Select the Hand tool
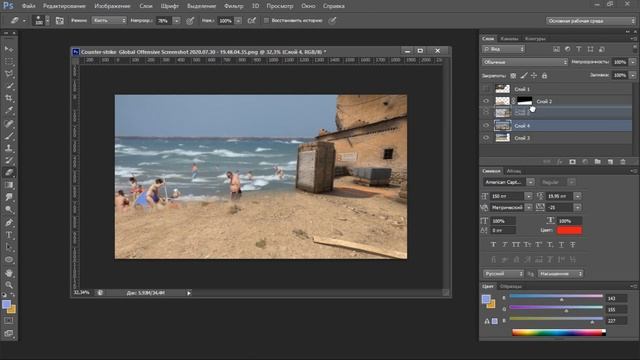Viewport: 640px width, 360px height. (x=9, y=273)
